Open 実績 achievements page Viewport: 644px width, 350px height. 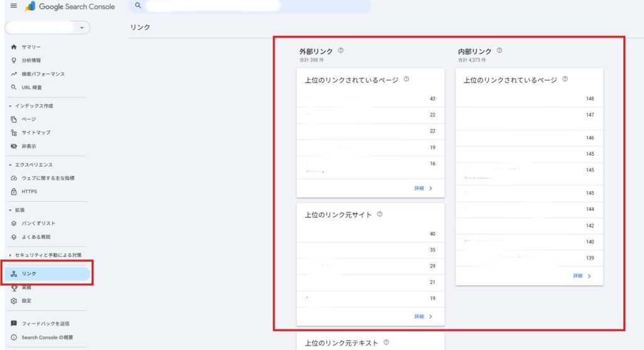(26, 287)
